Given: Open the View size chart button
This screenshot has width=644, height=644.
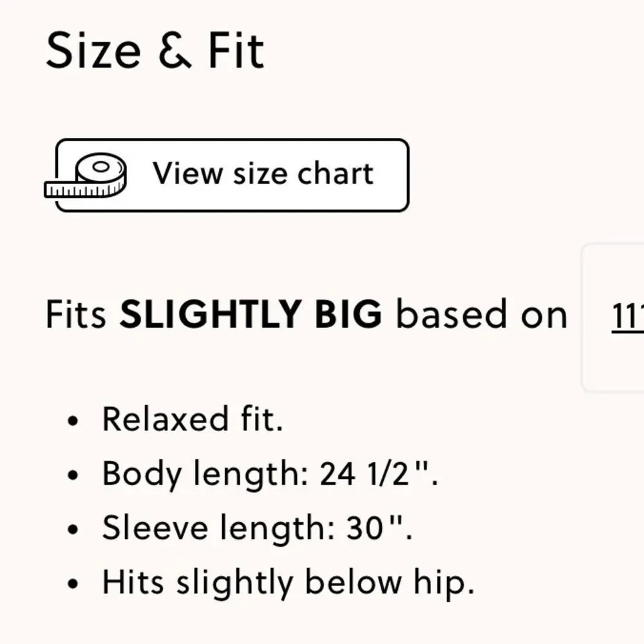Looking at the screenshot, I should (232, 175).
